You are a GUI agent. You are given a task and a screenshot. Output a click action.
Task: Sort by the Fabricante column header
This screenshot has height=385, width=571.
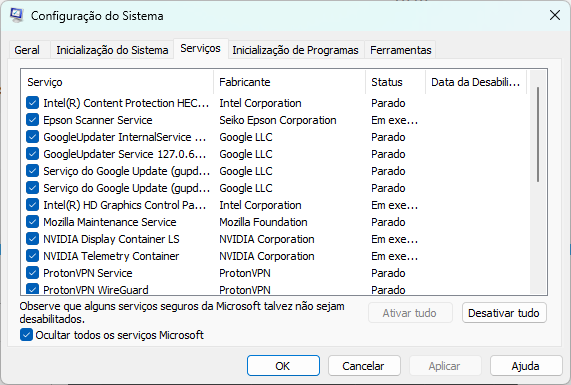[x=290, y=82]
